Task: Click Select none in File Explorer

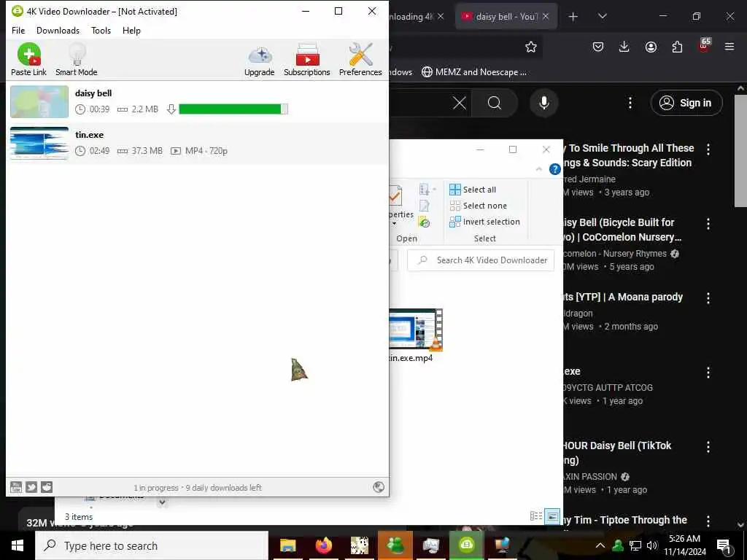Action: 479,206
